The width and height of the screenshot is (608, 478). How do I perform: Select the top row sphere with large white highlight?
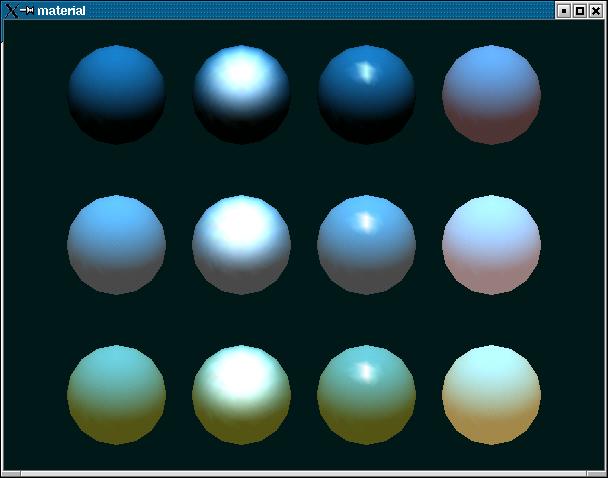(x=242, y=95)
